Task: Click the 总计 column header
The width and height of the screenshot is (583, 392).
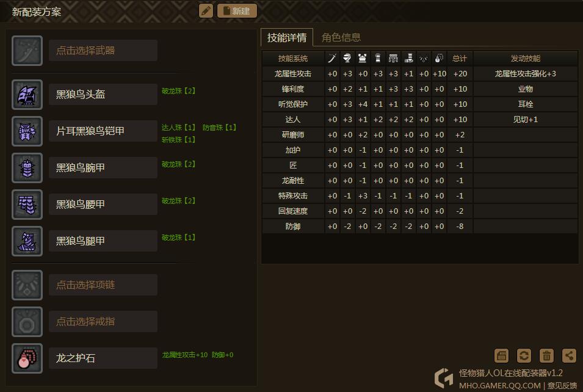Action: pos(460,59)
